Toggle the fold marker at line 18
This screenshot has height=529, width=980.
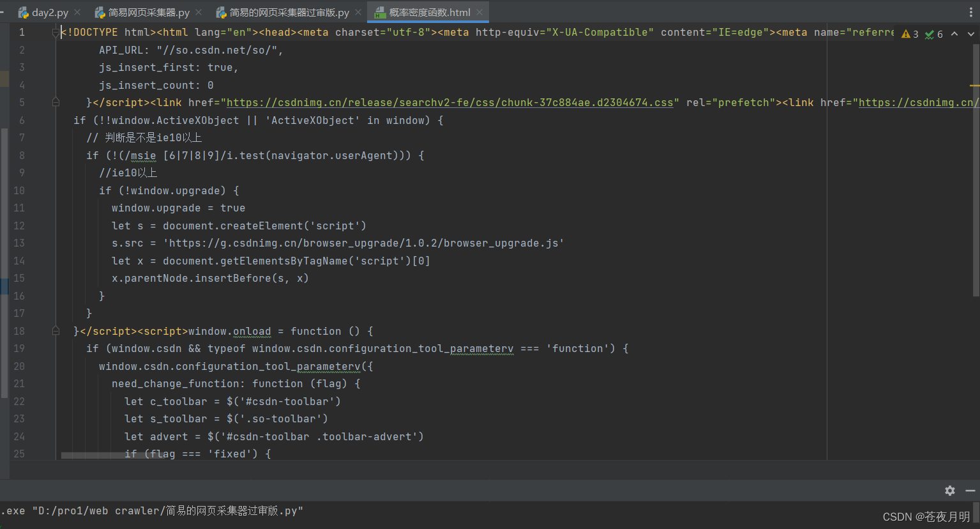[x=56, y=331]
